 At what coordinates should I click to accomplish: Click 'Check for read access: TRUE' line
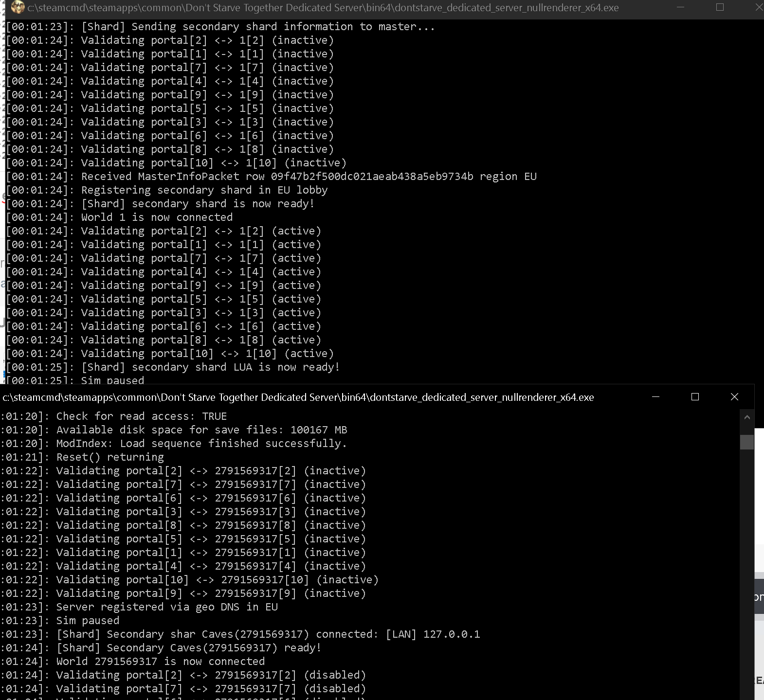click(x=114, y=416)
